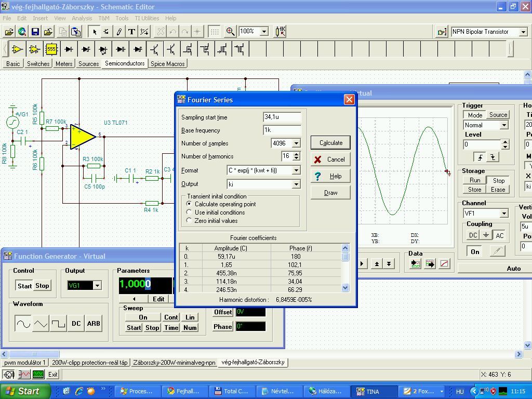Image resolution: width=532 pixels, height=399 pixels.
Task: Select the sine waveform in Function Generator
Action: [23, 324]
